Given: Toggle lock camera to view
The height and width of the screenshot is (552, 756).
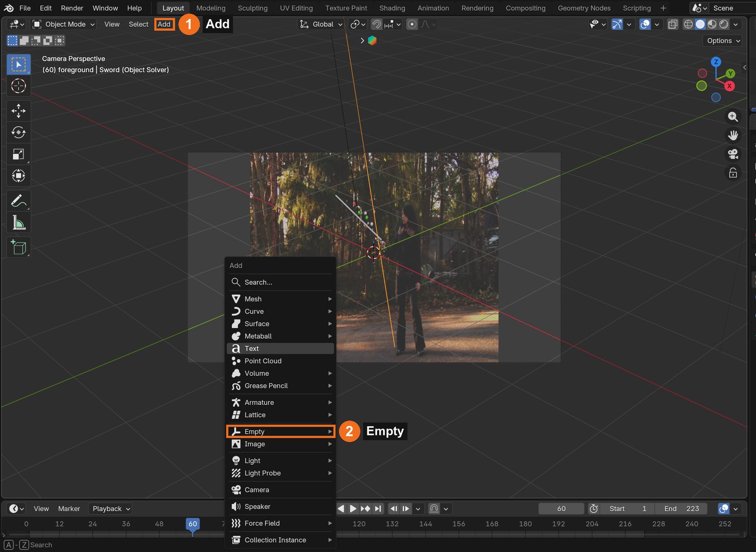Looking at the screenshot, I should click(733, 173).
